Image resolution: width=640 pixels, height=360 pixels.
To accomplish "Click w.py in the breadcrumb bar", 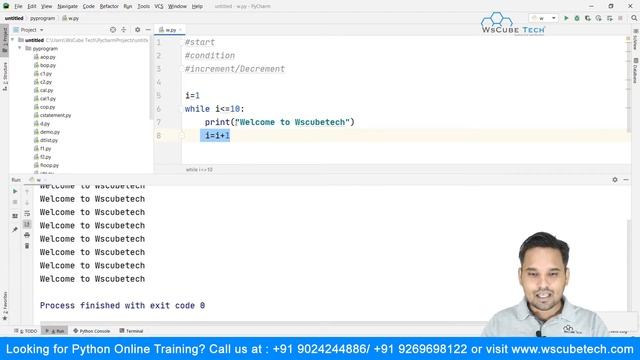I will coord(71,18).
